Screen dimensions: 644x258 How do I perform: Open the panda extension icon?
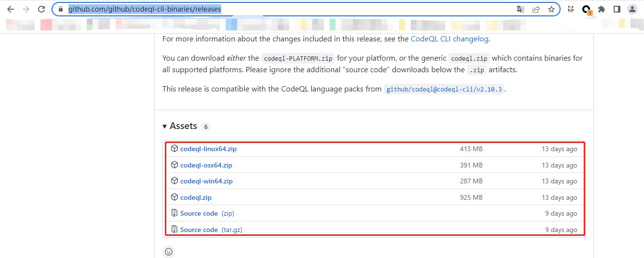coord(571,9)
